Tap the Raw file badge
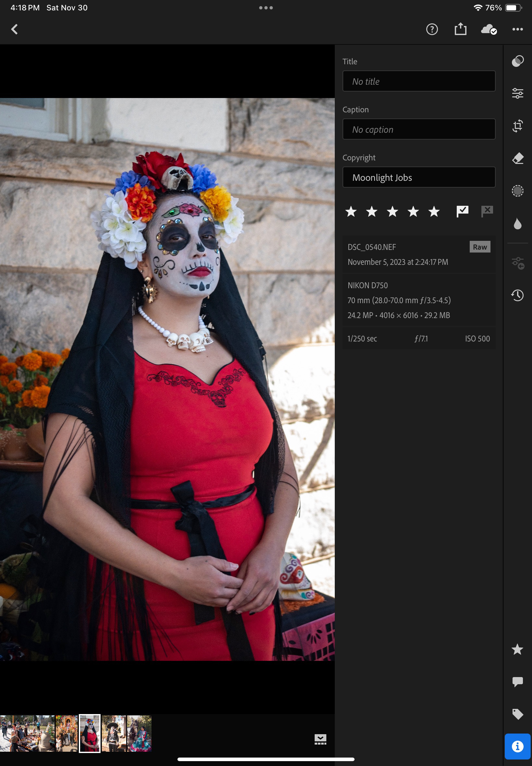The height and width of the screenshot is (766, 532). [x=480, y=247]
